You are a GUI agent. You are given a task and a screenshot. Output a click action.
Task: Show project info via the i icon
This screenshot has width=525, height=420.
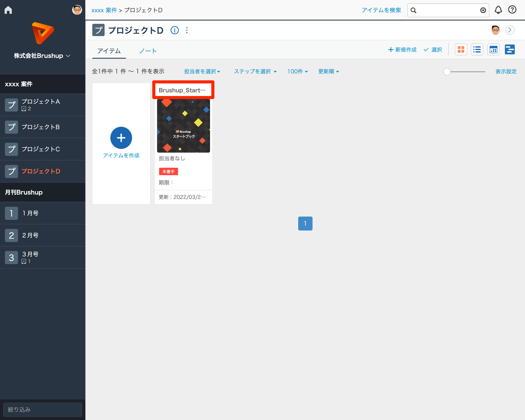[x=175, y=30]
